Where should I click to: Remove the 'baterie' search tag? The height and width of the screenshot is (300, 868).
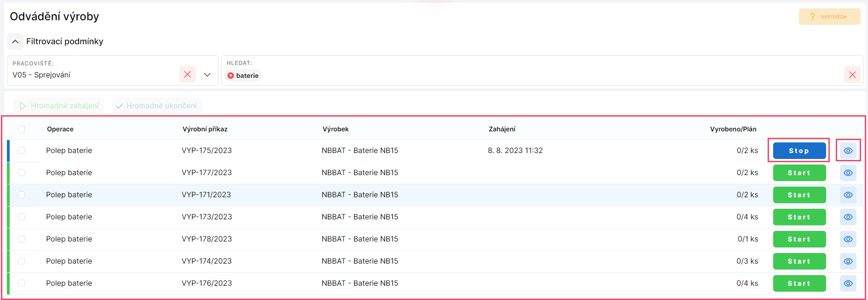[x=231, y=76]
